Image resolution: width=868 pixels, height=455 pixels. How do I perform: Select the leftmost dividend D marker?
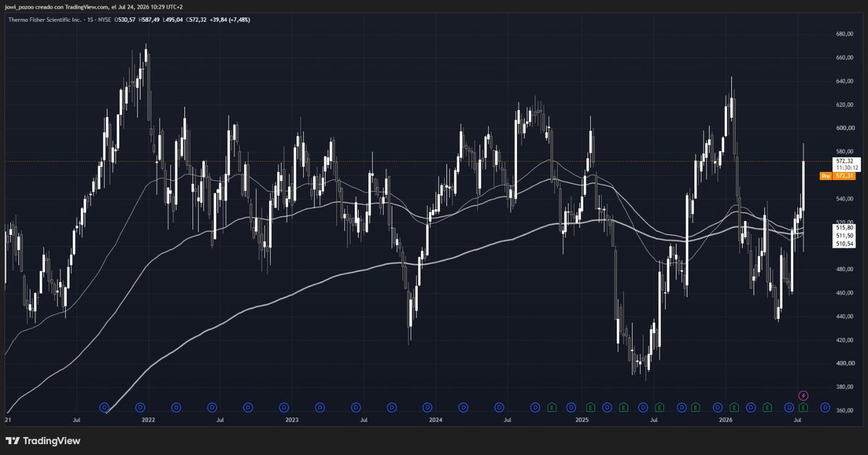coord(104,409)
